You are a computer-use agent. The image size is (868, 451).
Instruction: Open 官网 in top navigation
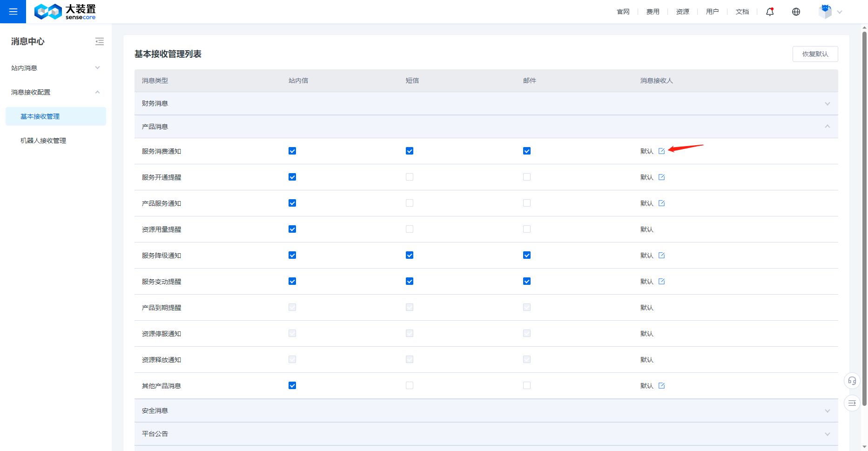click(623, 12)
